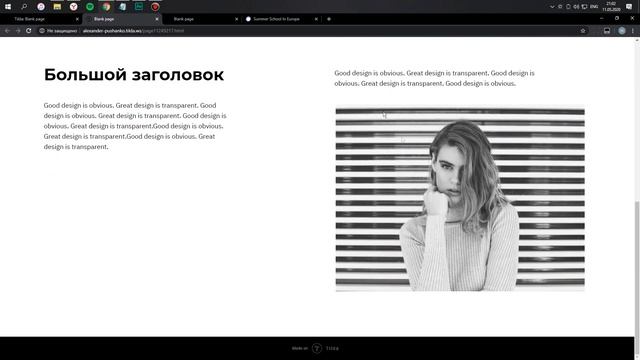Open volume control in system tray
Screen dimensions: 640x360
(x=576, y=7)
